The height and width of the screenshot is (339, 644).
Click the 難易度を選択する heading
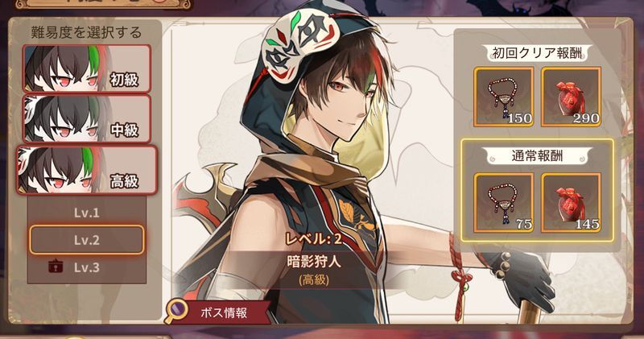point(86,32)
